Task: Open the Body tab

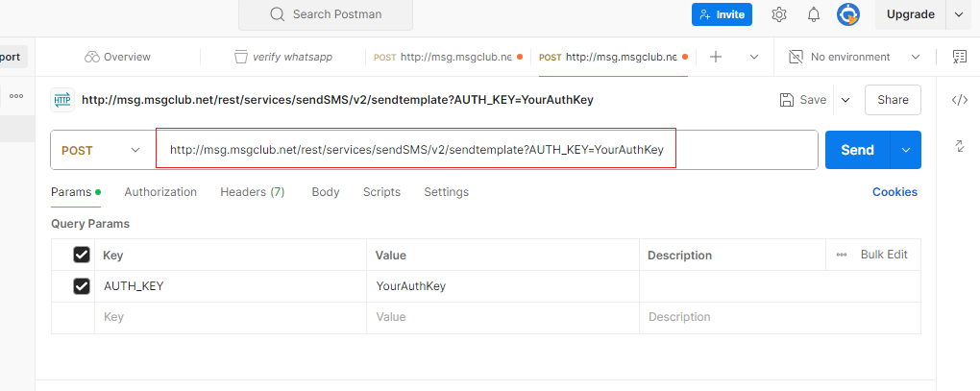Action: (326, 192)
